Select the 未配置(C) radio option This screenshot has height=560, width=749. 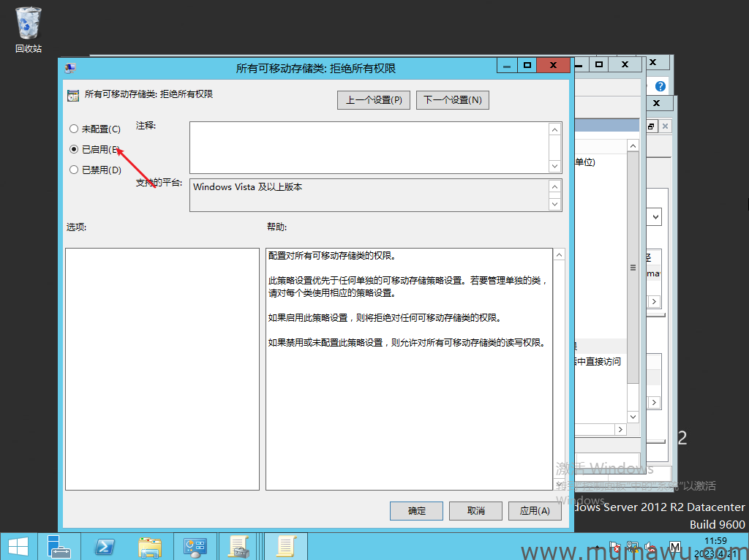(x=73, y=129)
